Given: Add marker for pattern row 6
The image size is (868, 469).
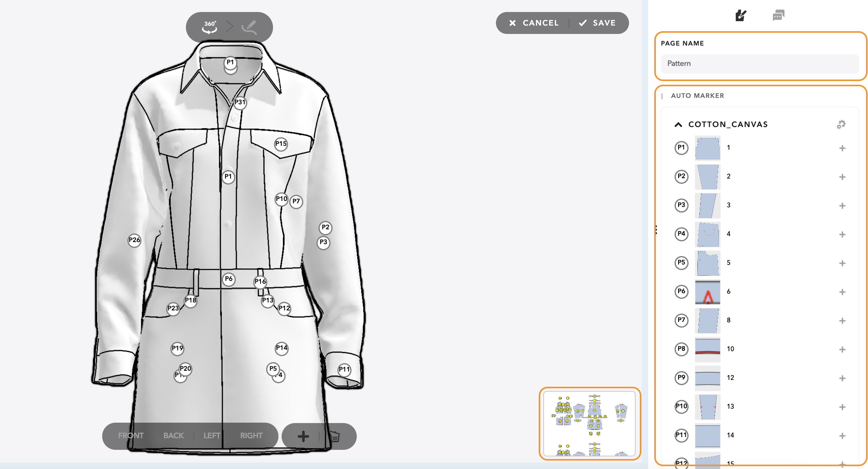Looking at the screenshot, I should 842,292.
